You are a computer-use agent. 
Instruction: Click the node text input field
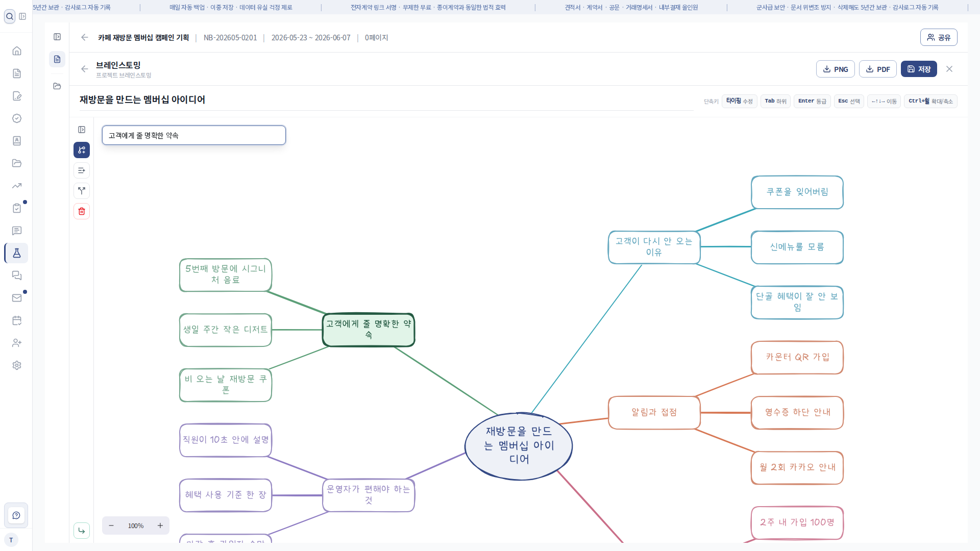coord(194,135)
